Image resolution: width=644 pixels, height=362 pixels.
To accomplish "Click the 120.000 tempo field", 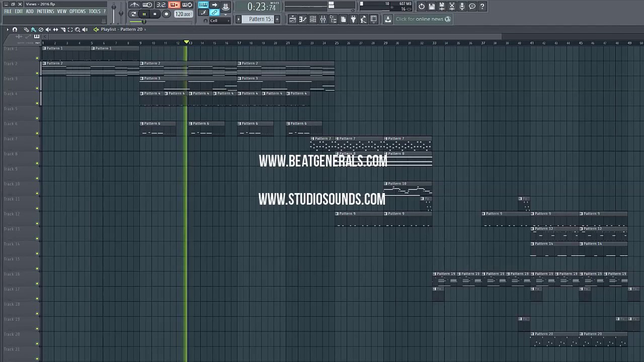I will [183, 14].
